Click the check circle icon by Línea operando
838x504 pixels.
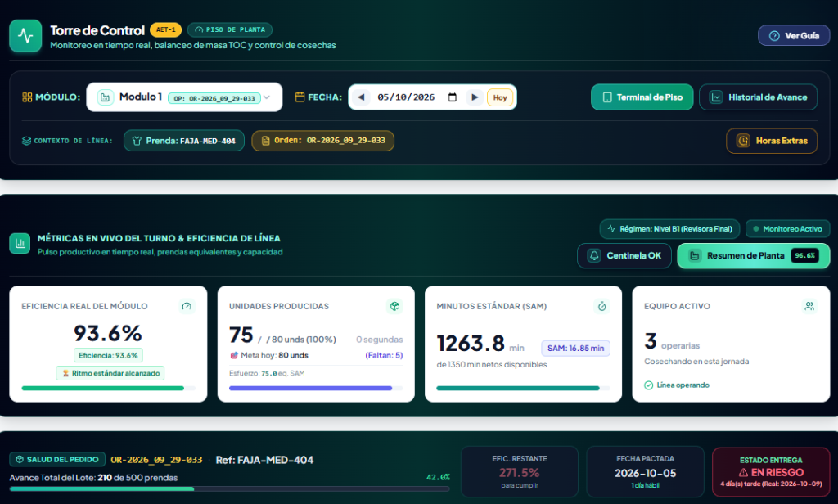tap(649, 385)
